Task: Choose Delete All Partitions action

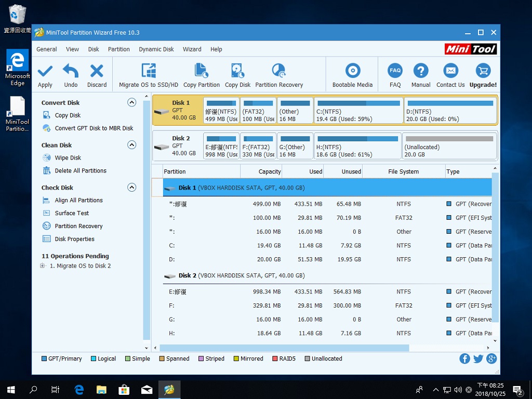Action: 81,170
